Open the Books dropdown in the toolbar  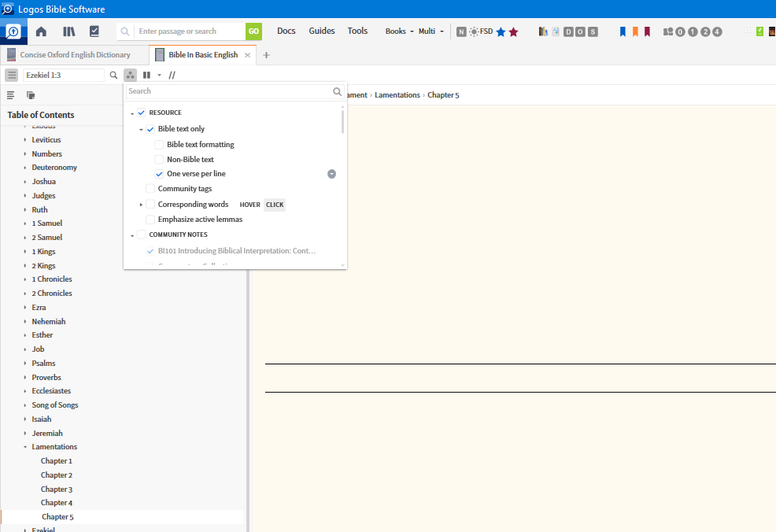[x=399, y=31]
